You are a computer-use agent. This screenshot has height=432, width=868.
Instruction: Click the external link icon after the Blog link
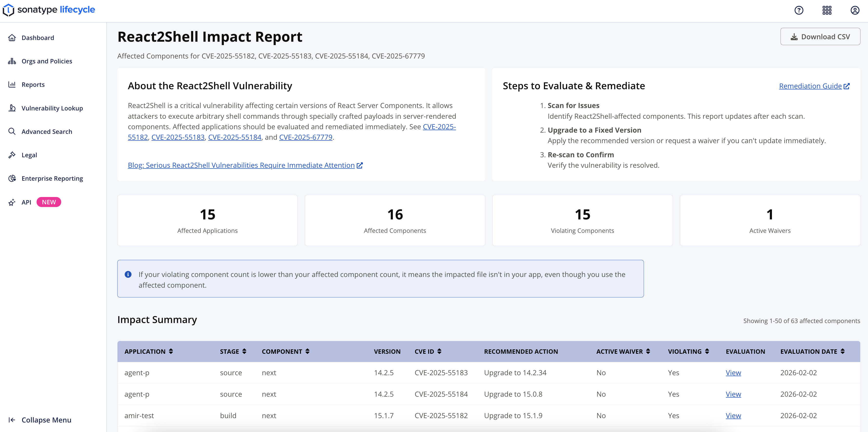[360, 165]
